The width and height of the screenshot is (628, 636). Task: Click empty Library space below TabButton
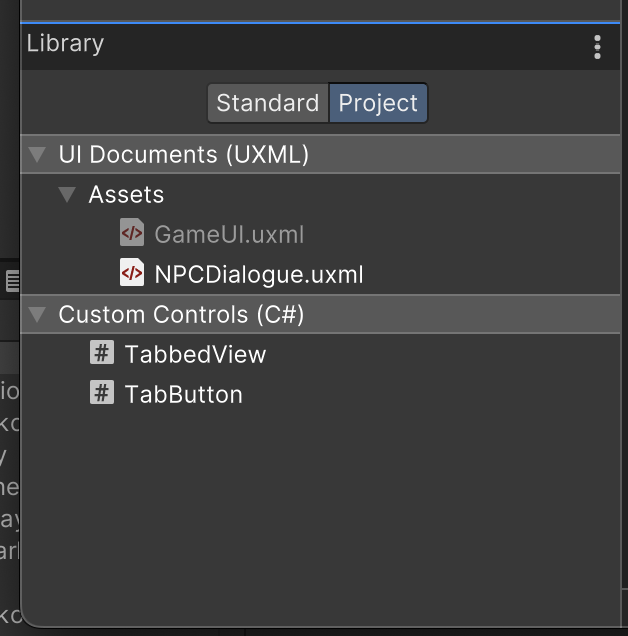coord(320,500)
